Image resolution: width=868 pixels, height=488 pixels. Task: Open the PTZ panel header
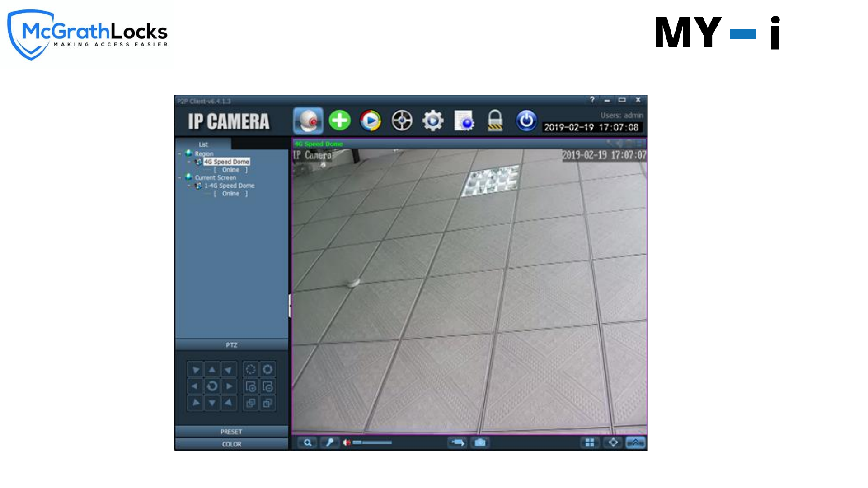(231, 345)
